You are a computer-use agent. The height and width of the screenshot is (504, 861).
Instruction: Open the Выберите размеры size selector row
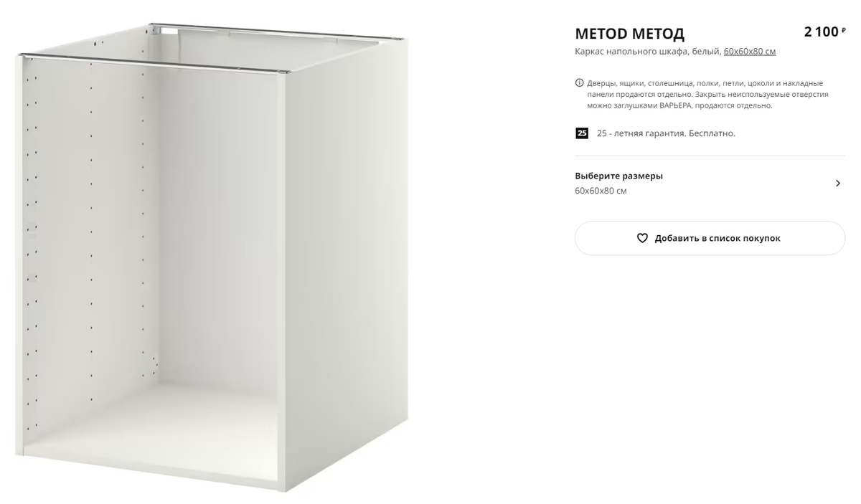[x=710, y=184]
